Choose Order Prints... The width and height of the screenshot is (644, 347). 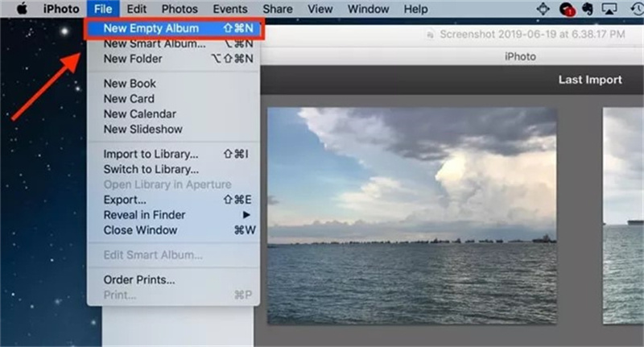click(x=173, y=279)
